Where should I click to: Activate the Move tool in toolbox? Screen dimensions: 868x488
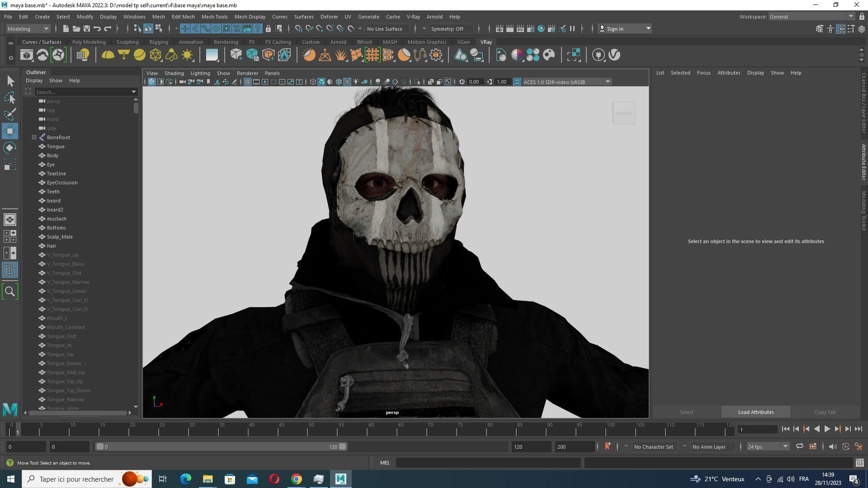click(x=10, y=131)
